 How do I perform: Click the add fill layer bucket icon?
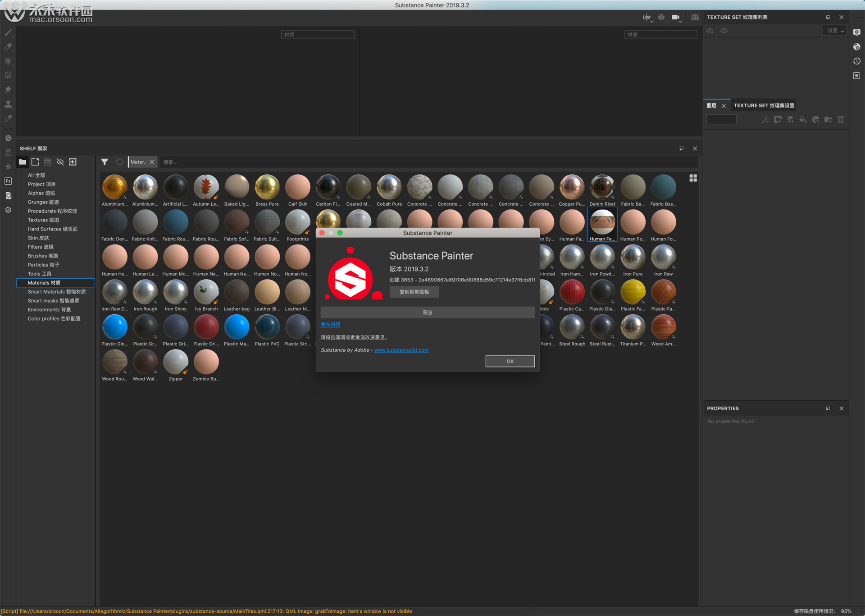(x=803, y=119)
